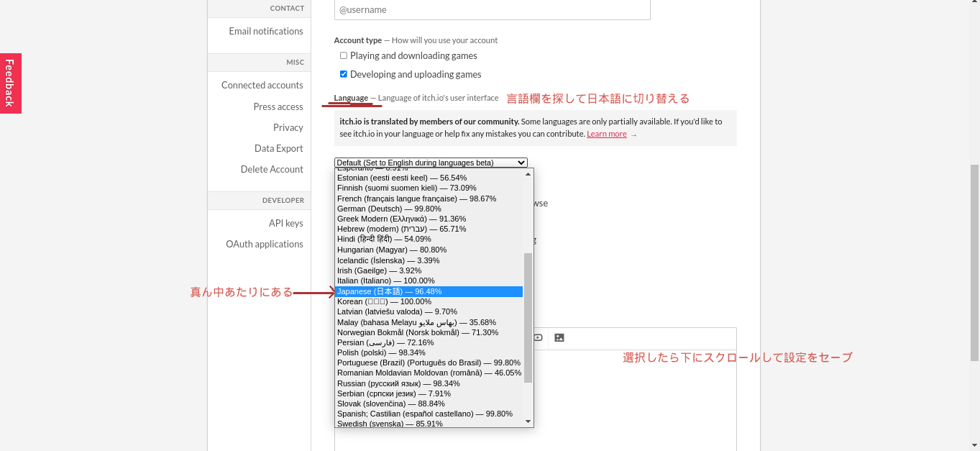This screenshot has width=980, height=451.
Task: Pick Russian (русский язык) entry
Action: pyautogui.click(x=429, y=383)
